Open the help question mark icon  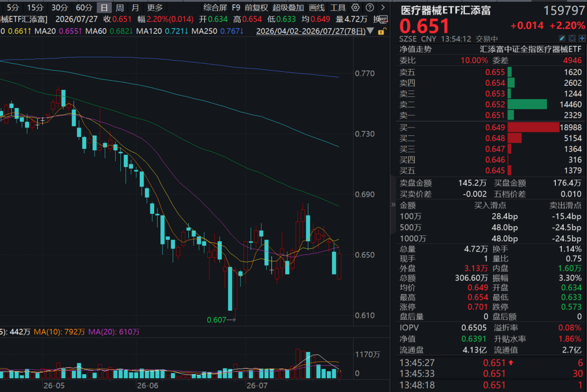369,7
